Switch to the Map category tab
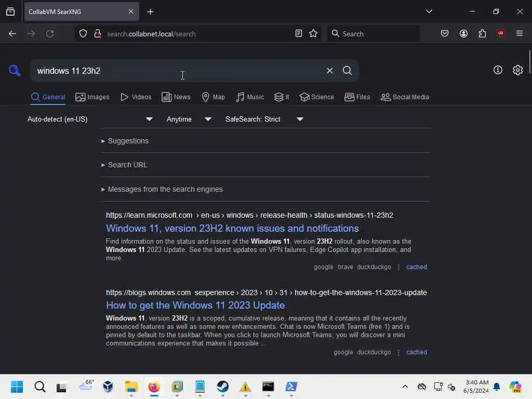Screen dimensions: 532x399 click(x=213, y=97)
